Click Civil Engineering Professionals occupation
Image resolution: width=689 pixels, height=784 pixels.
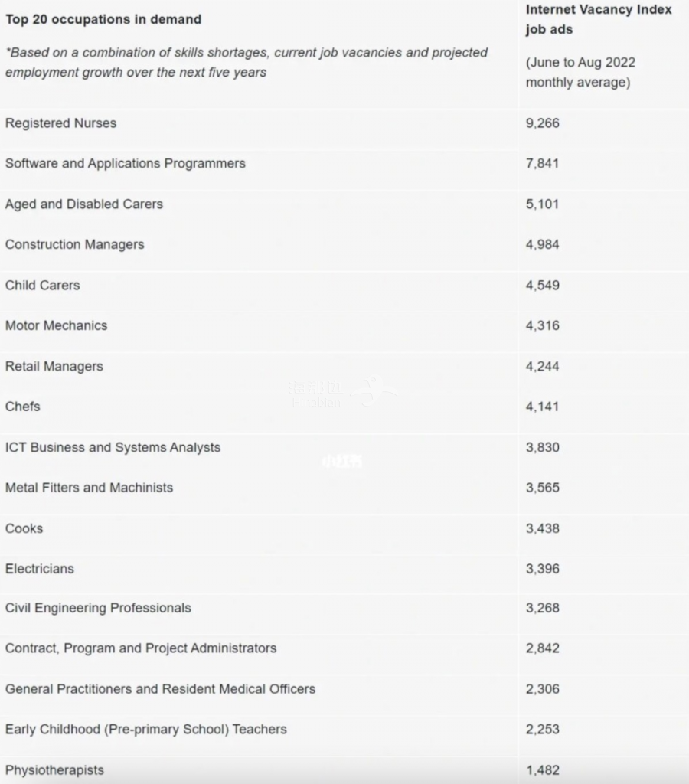98,608
